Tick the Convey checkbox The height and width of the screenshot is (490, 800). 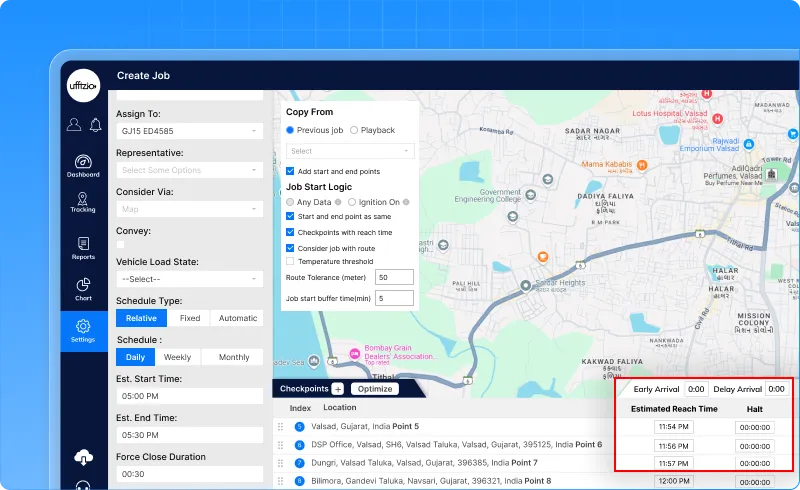click(x=121, y=244)
